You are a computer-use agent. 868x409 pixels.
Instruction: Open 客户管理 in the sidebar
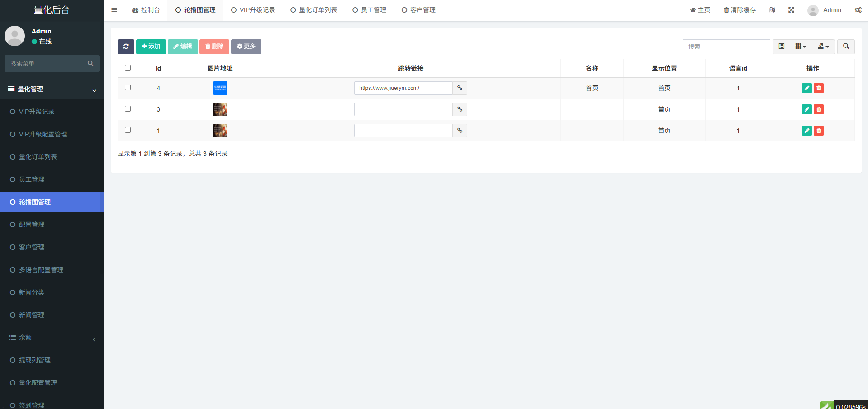[52, 247]
